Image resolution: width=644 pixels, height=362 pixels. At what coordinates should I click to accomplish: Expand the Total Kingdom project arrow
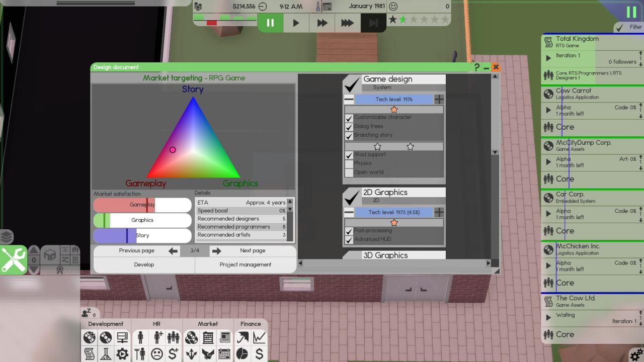pyautogui.click(x=548, y=58)
